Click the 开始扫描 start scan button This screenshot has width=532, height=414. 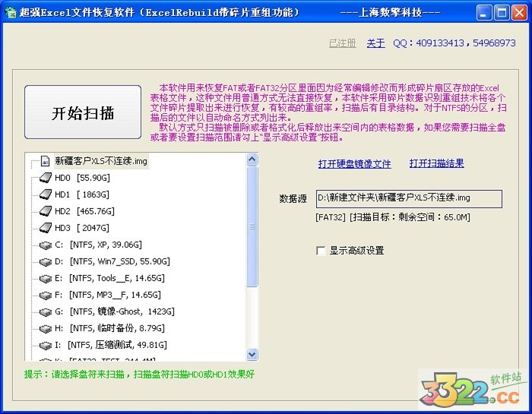click(83, 112)
